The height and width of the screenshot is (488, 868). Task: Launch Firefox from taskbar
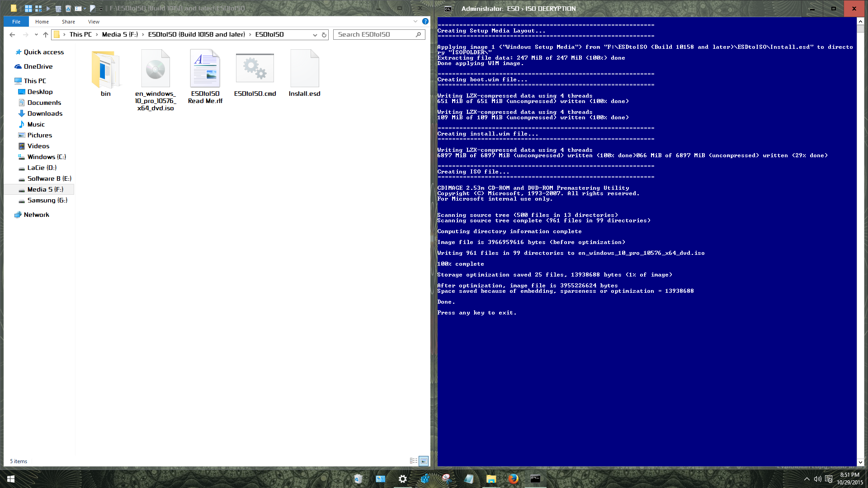[513, 479]
